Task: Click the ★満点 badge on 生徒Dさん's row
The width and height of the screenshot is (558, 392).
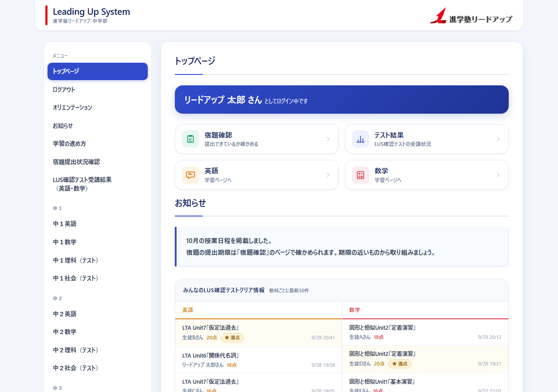Action: (399, 364)
